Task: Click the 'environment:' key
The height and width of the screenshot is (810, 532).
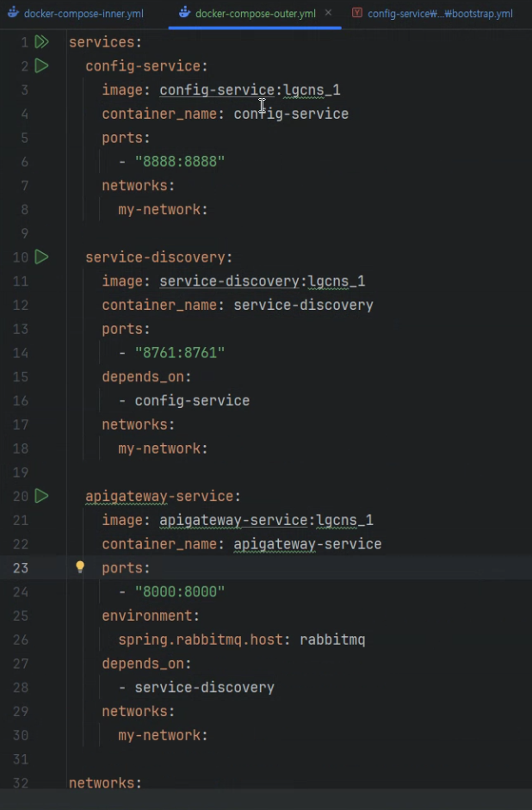Action: tap(151, 615)
